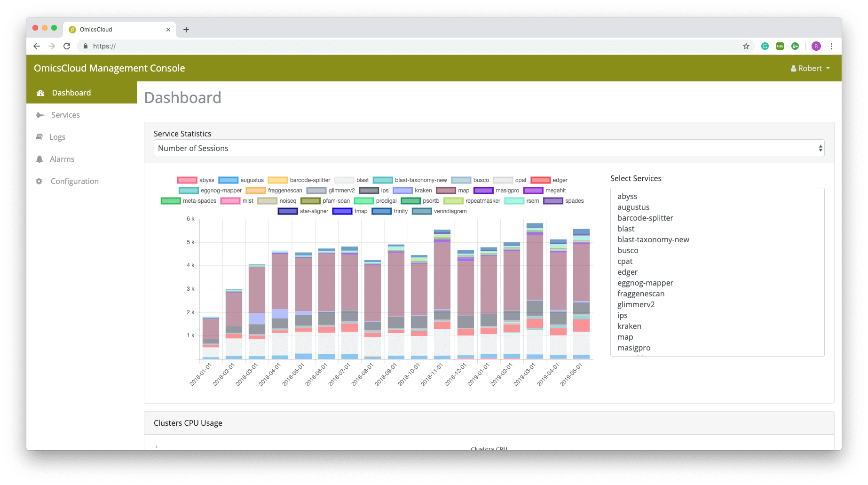Select the Dashboard sidebar item
The image size is (868, 485).
coord(81,93)
